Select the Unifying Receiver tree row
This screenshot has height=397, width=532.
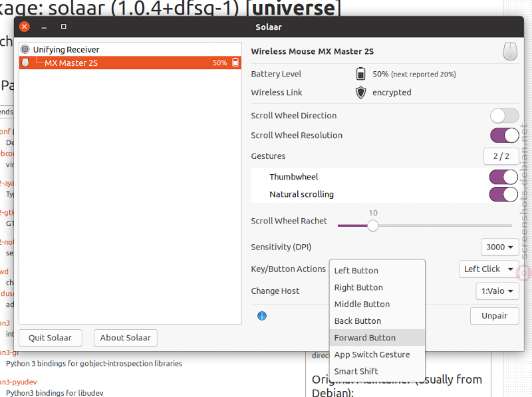[130, 49]
